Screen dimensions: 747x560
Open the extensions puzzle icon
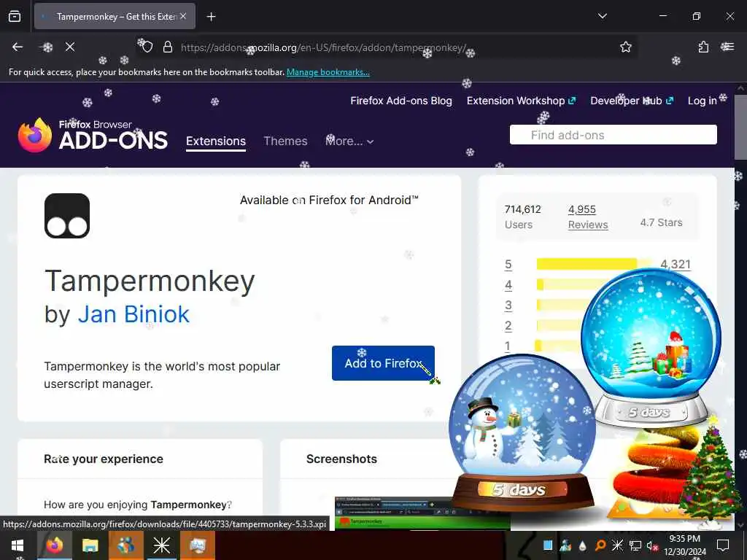(703, 47)
